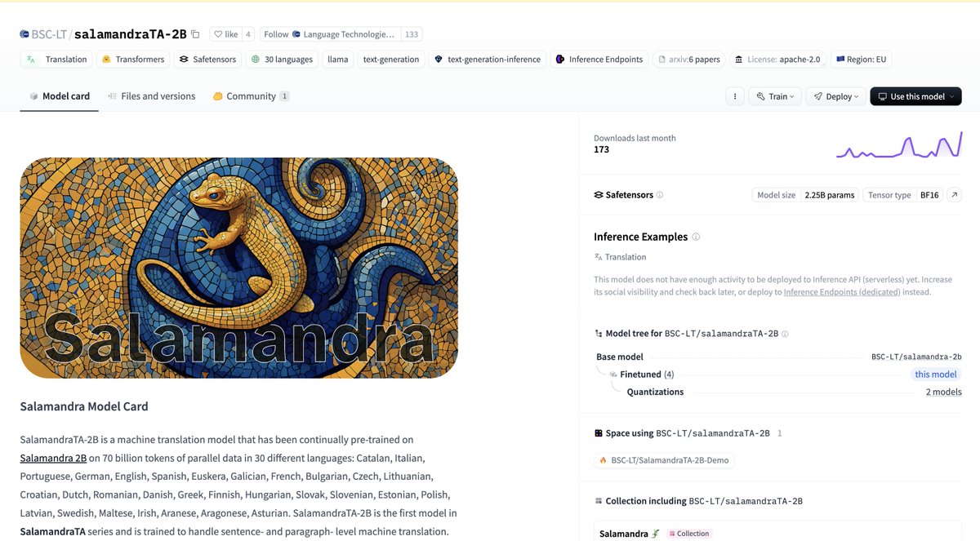
Task: Select the Safetensors tag
Action: pos(208,59)
